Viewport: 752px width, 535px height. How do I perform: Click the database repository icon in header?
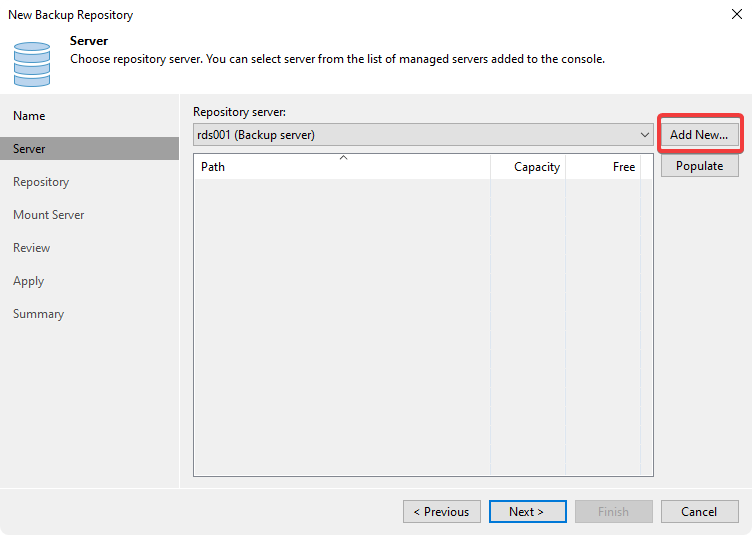pos(31,62)
